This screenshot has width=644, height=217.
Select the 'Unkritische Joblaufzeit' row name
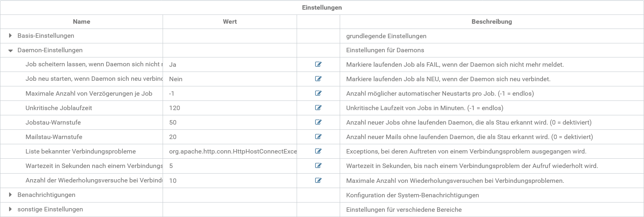[x=59, y=108]
